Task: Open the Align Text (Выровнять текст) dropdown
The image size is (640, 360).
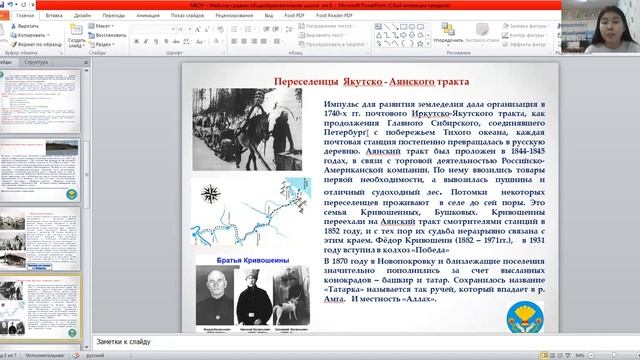Action: tap(323, 35)
